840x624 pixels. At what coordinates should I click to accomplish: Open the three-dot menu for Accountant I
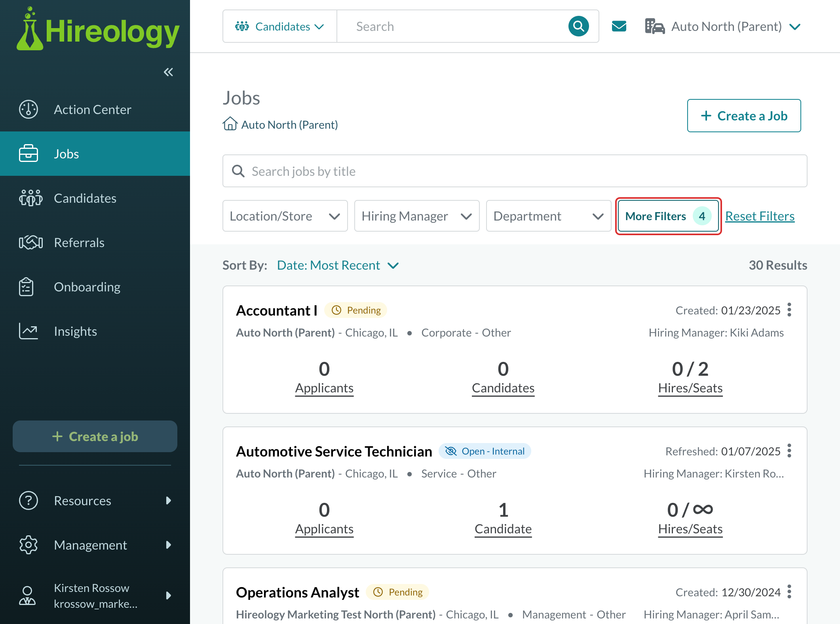[789, 310]
